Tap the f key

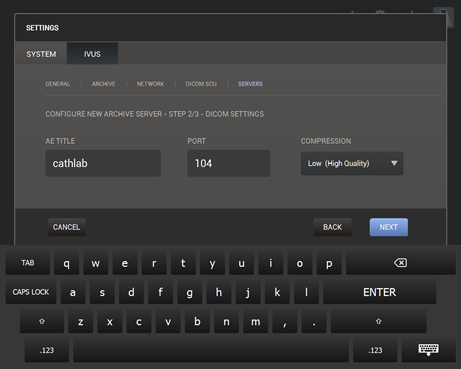160,292
